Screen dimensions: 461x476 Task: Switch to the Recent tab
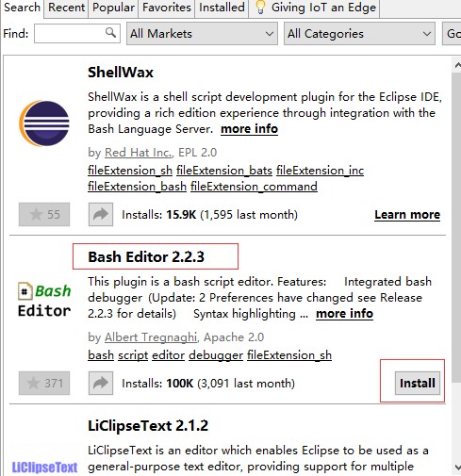66,8
